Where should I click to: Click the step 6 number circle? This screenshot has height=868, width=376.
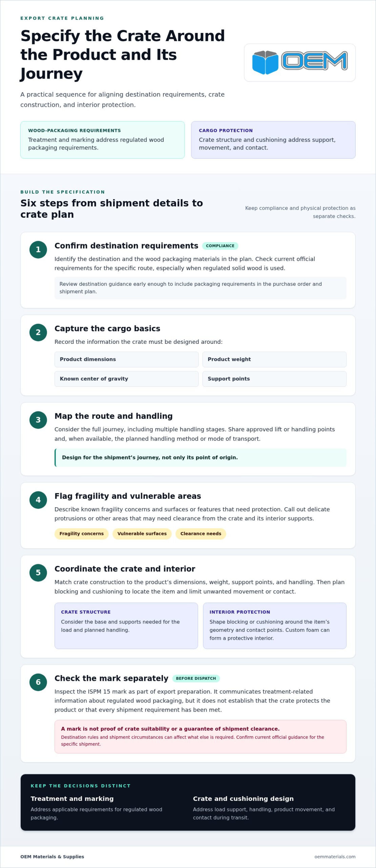pyautogui.click(x=38, y=682)
